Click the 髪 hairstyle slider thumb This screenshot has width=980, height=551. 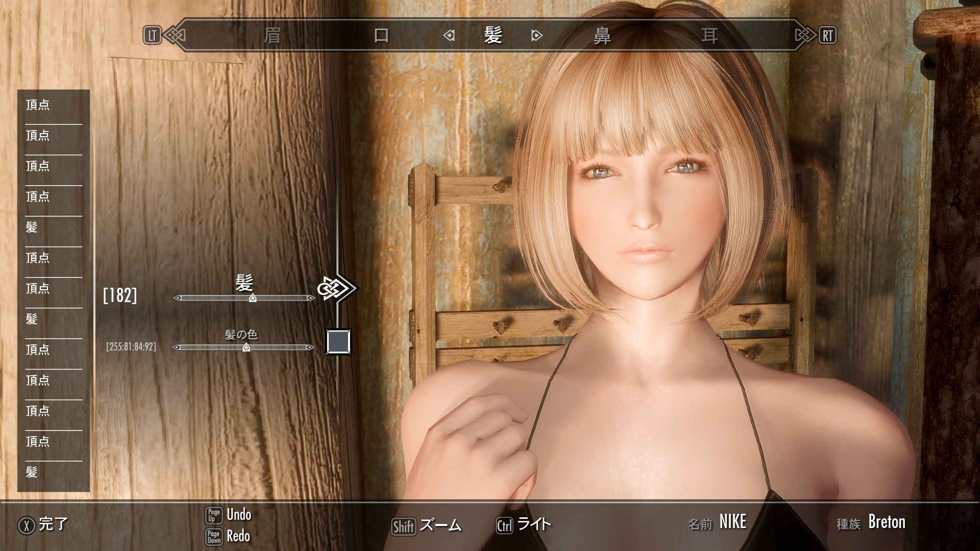click(253, 298)
